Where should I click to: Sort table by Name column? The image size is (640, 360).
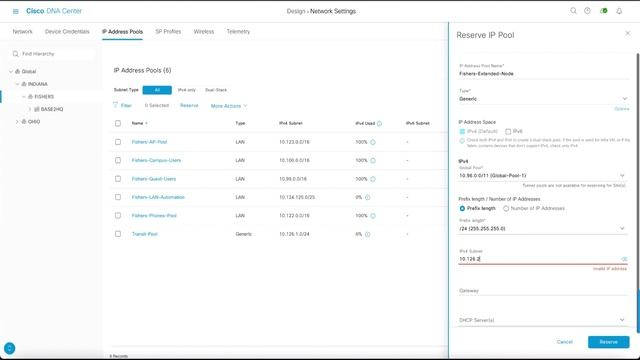pos(139,123)
